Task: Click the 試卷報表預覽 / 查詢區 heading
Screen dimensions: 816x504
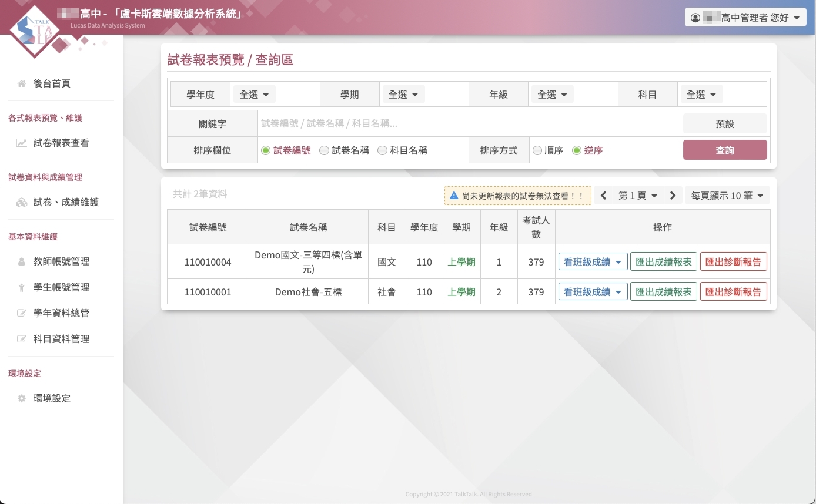Action: [230, 60]
